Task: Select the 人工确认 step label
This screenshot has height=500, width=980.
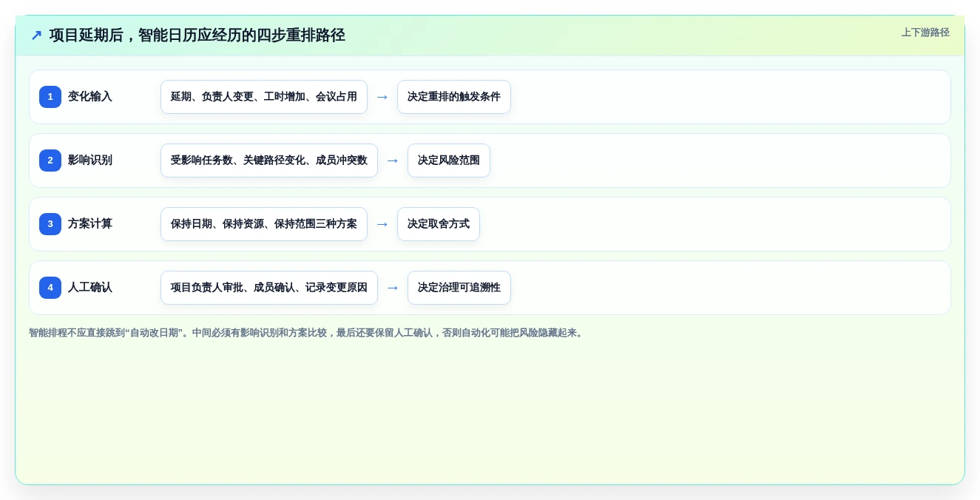Action: pos(90,288)
